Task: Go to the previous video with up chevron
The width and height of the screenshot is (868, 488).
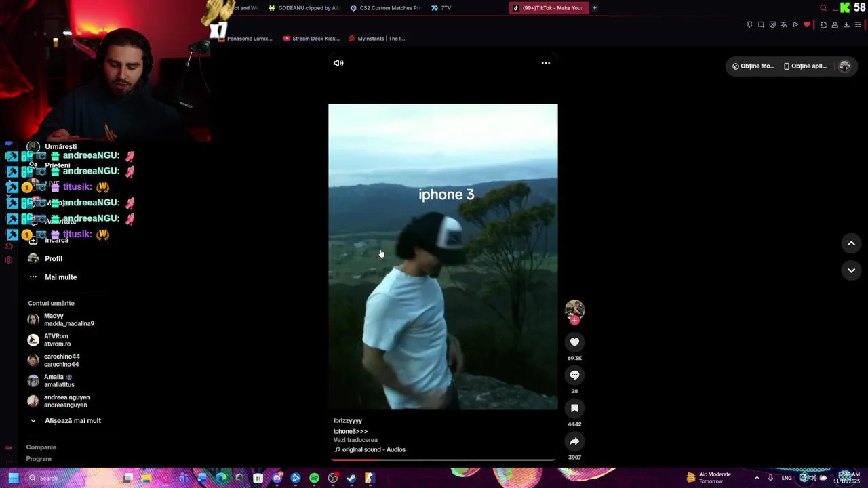Action: (851, 243)
